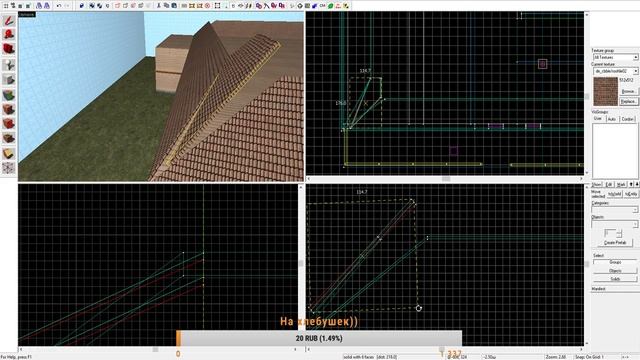Click the VisGroups Show button
The image size is (640, 360).
click(596, 184)
